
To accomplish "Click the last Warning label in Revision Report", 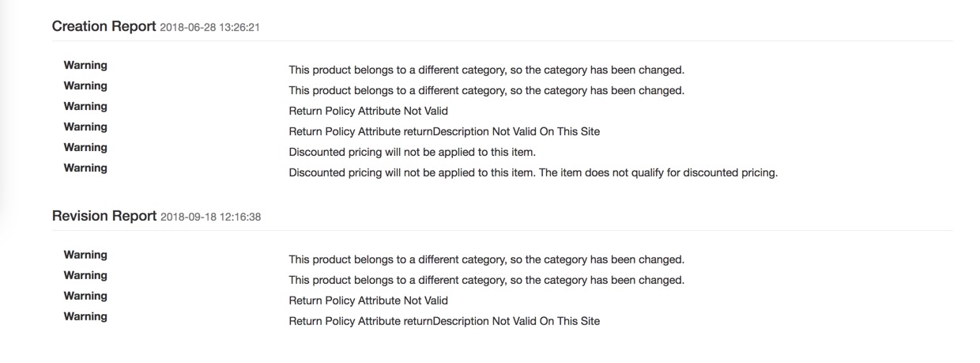I will 85,316.
